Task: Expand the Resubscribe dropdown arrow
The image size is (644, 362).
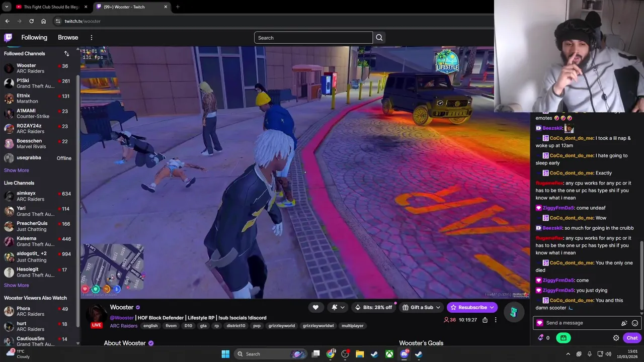Action: 493,307
